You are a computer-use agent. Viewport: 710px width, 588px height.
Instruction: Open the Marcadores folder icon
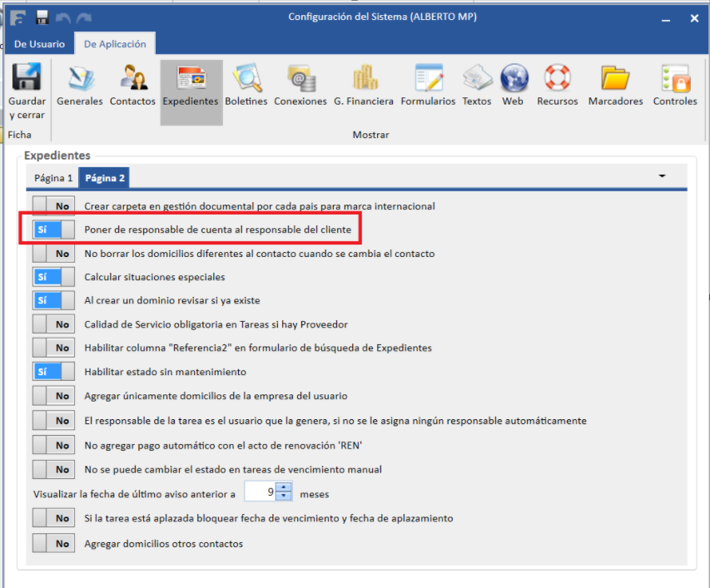click(x=615, y=81)
